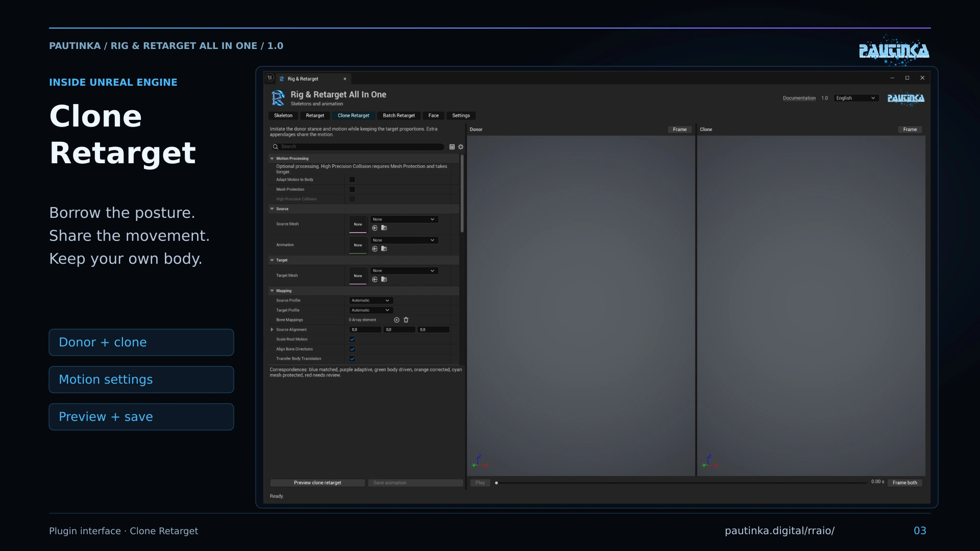Open the English language dropdown

(856, 98)
